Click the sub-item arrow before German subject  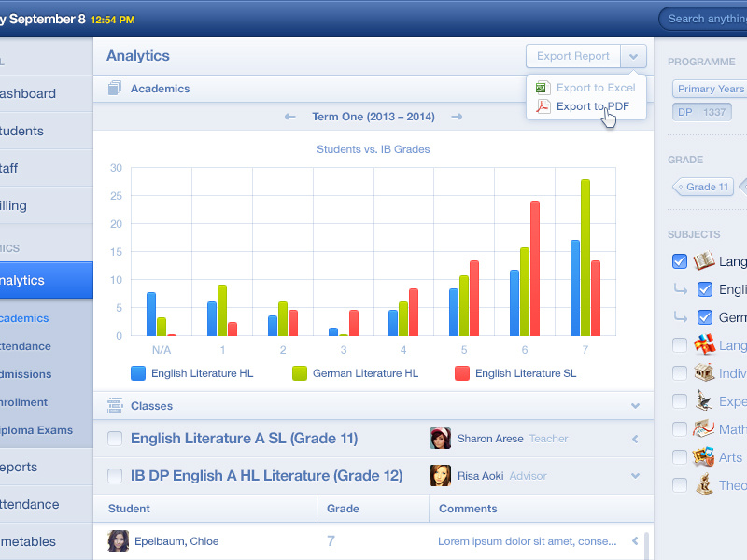click(x=681, y=316)
